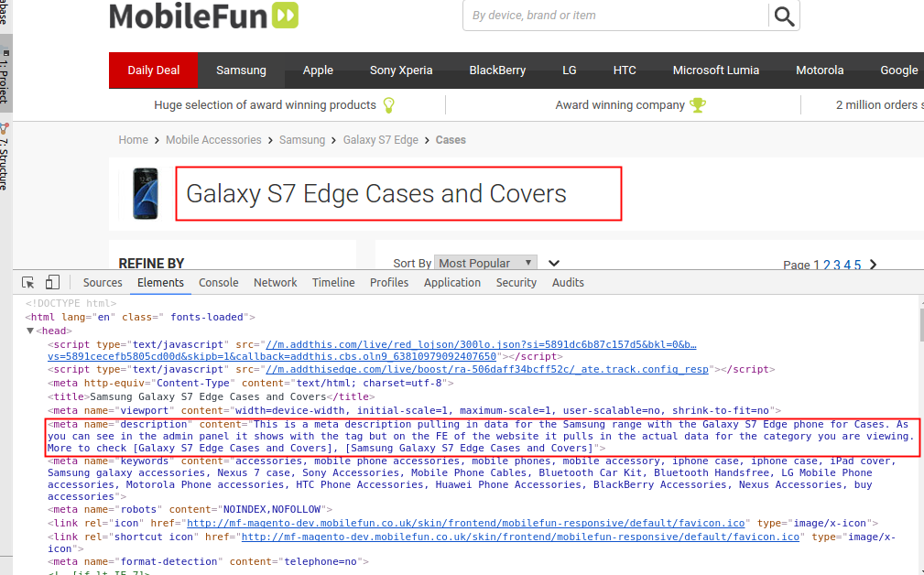Select the meta description element
The width and height of the screenshot is (924, 575).
482,437
